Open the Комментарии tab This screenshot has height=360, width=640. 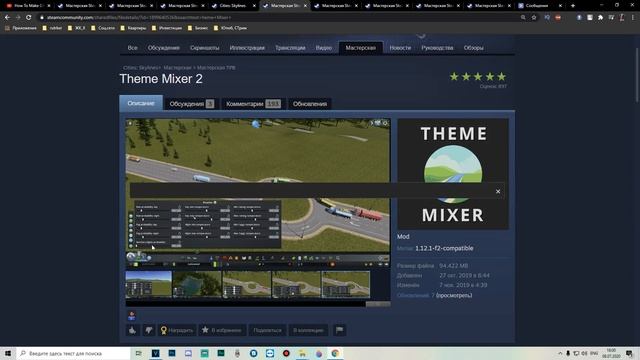tap(253, 104)
